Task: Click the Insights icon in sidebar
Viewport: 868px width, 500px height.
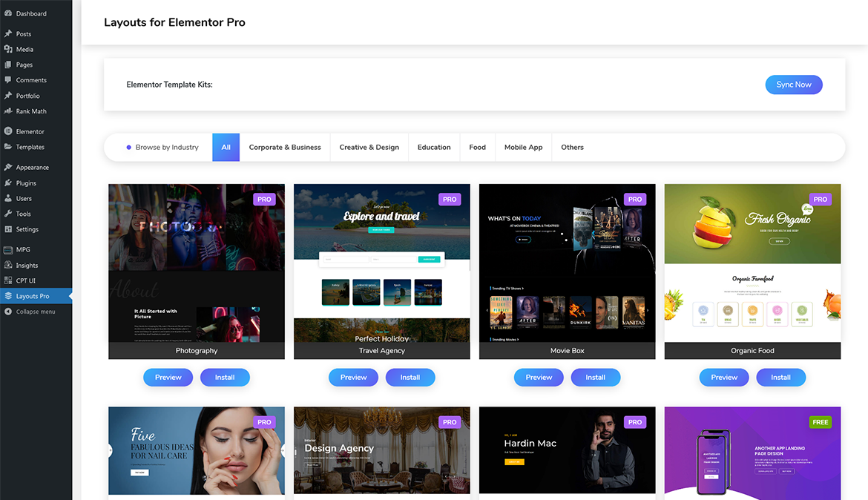Action: 7,266
